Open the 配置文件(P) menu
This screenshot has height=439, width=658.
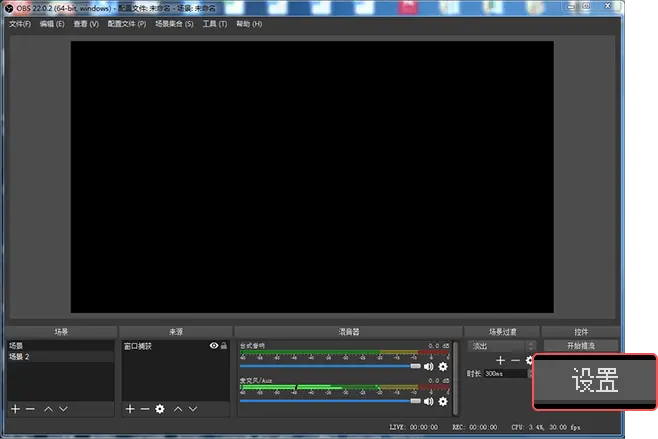pyautogui.click(x=127, y=24)
